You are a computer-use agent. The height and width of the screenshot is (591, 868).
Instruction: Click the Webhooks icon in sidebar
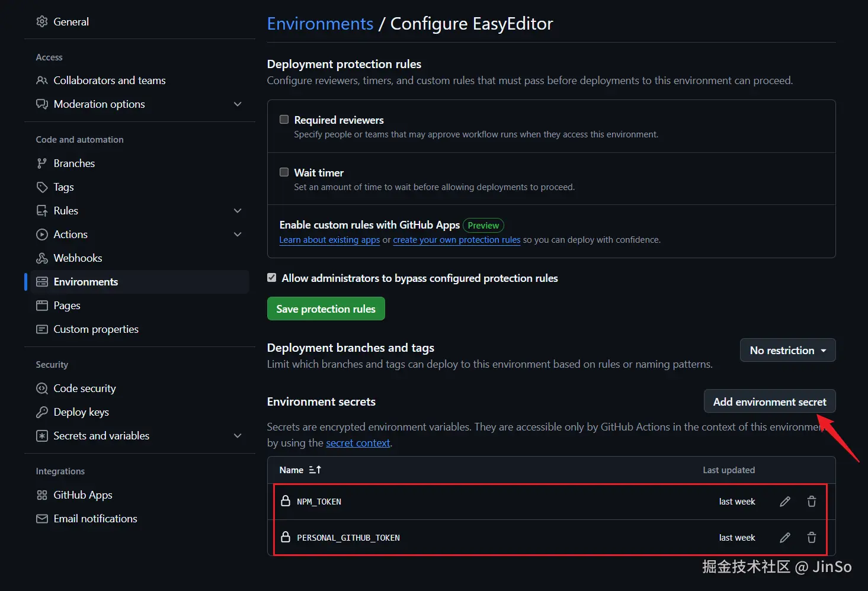pos(42,258)
